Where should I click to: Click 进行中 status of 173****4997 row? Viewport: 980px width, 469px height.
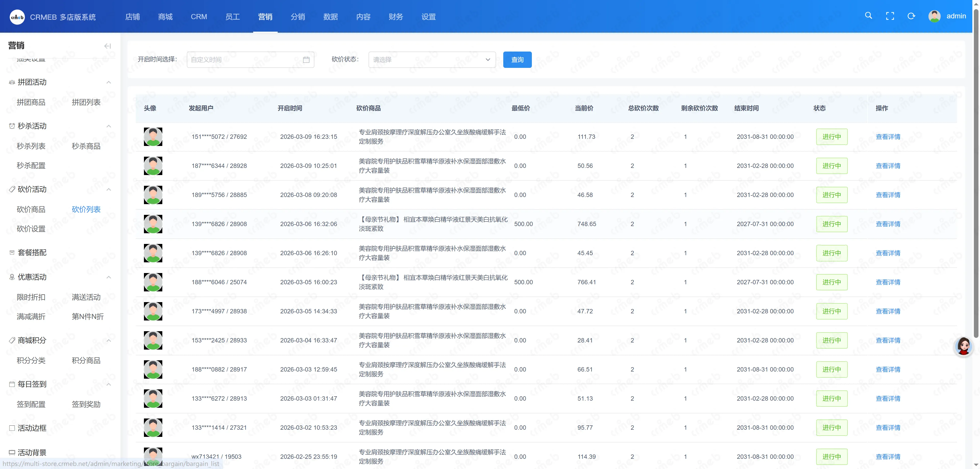(832, 311)
